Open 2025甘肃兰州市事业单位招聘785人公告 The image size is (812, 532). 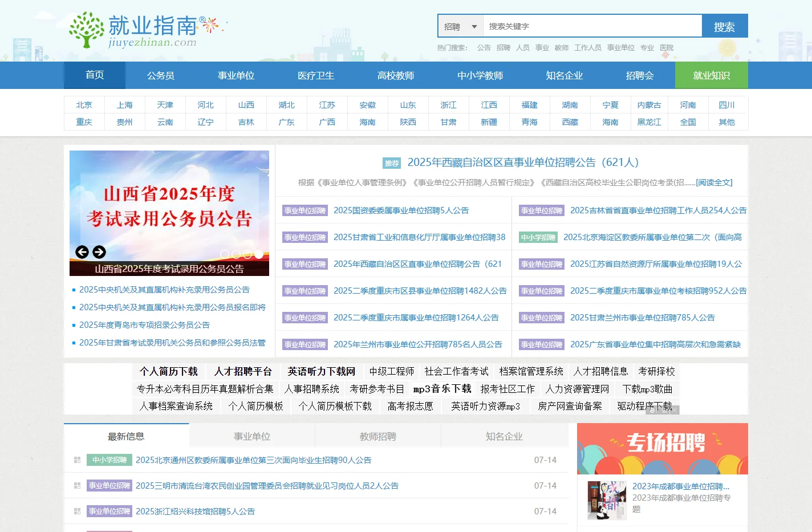pyautogui.click(x=643, y=318)
